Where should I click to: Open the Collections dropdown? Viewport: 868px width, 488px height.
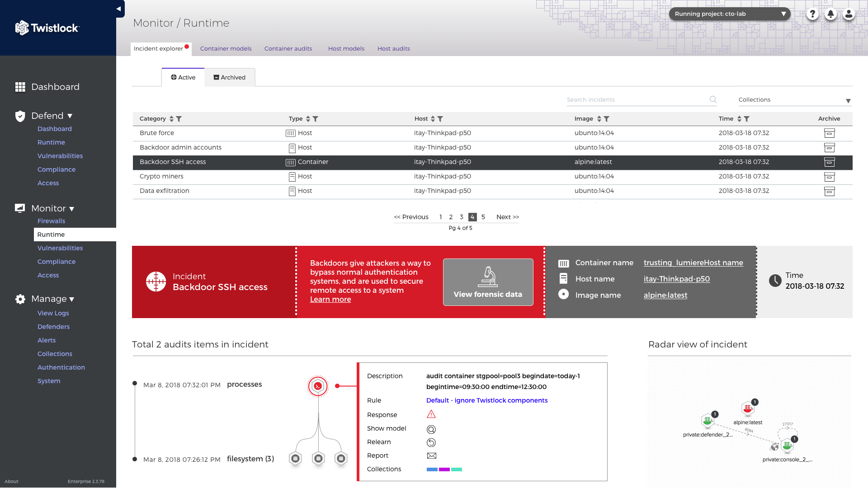(x=795, y=100)
